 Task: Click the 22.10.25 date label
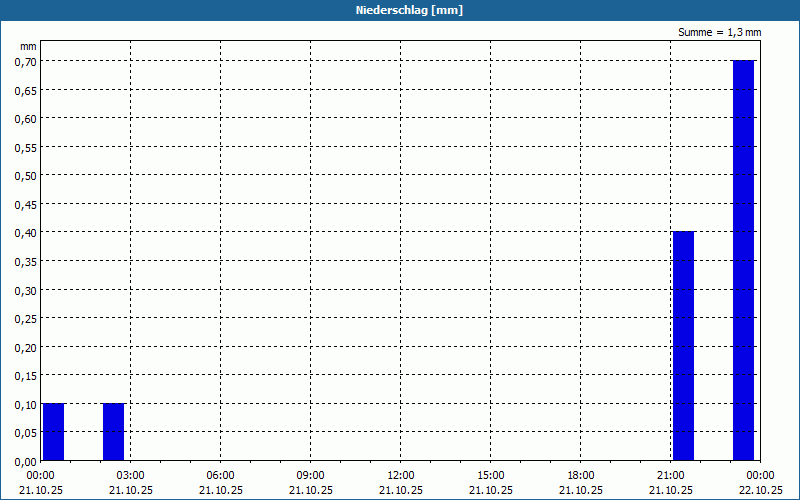tap(761, 490)
